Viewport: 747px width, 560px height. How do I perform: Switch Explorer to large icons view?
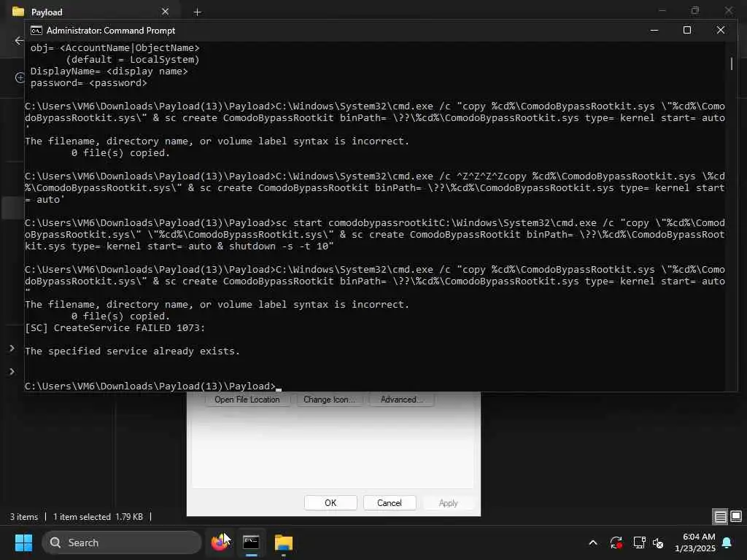736,516
